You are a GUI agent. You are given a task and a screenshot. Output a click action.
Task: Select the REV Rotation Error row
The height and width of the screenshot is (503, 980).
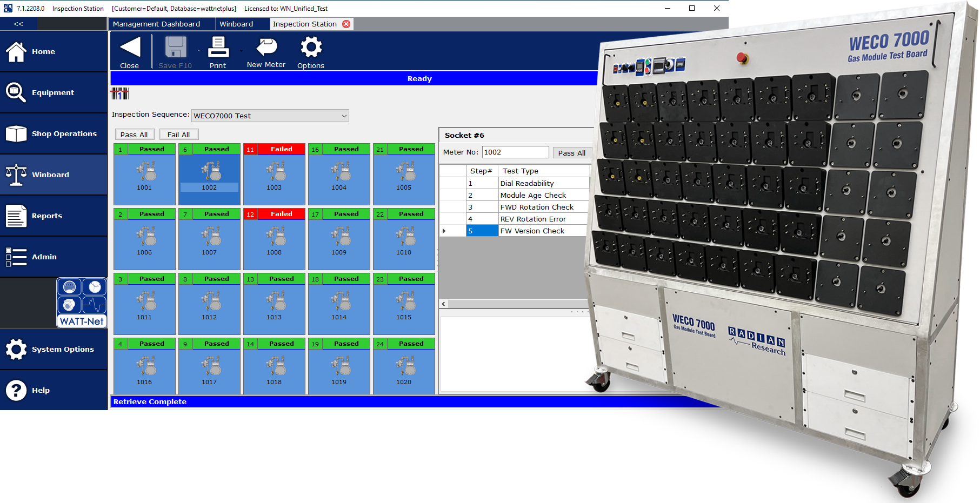[514, 219]
